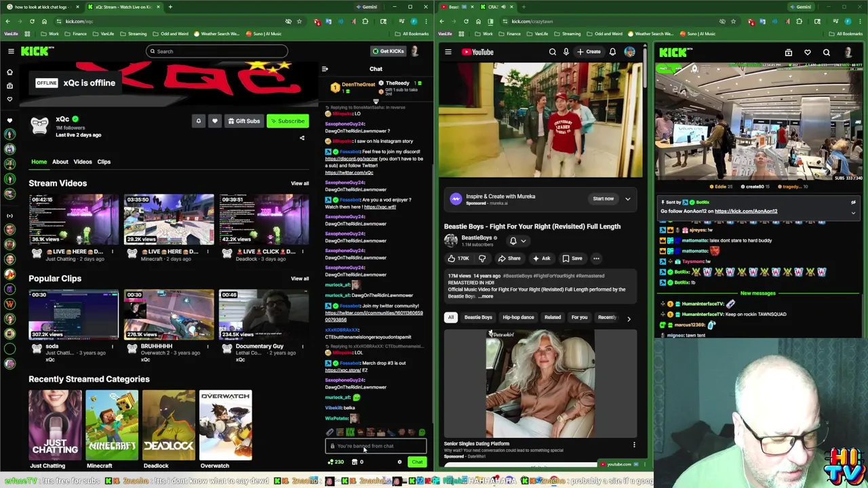The width and height of the screenshot is (868, 488).
Task: Open options for the BRUHHHHH clip
Action: [208, 346]
